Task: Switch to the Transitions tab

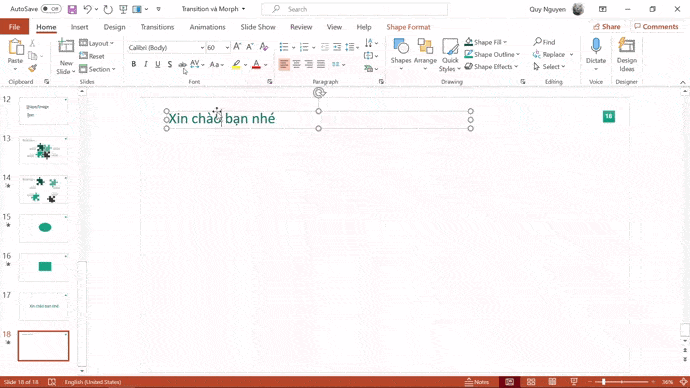Action: [157, 27]
